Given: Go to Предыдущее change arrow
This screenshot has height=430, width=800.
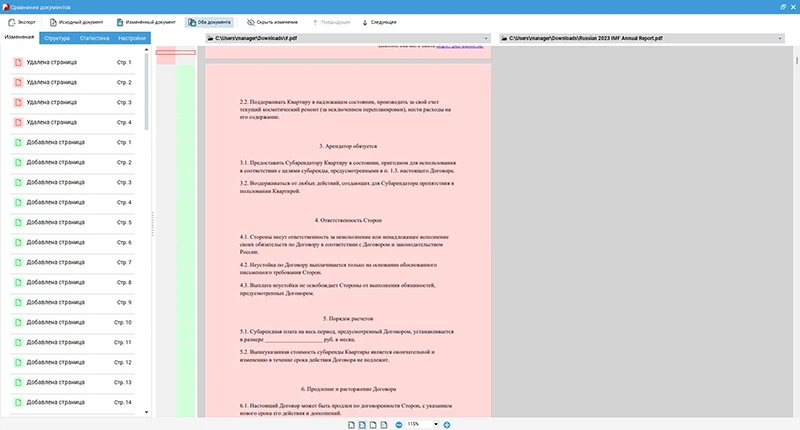Looking at the screenshot, I should tap(331, 22).
